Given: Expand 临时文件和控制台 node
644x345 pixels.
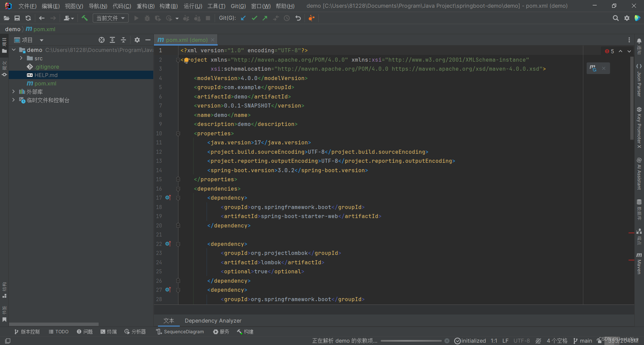Looking at the screenshot, I should pyautogui.click(x=13, y=100).
